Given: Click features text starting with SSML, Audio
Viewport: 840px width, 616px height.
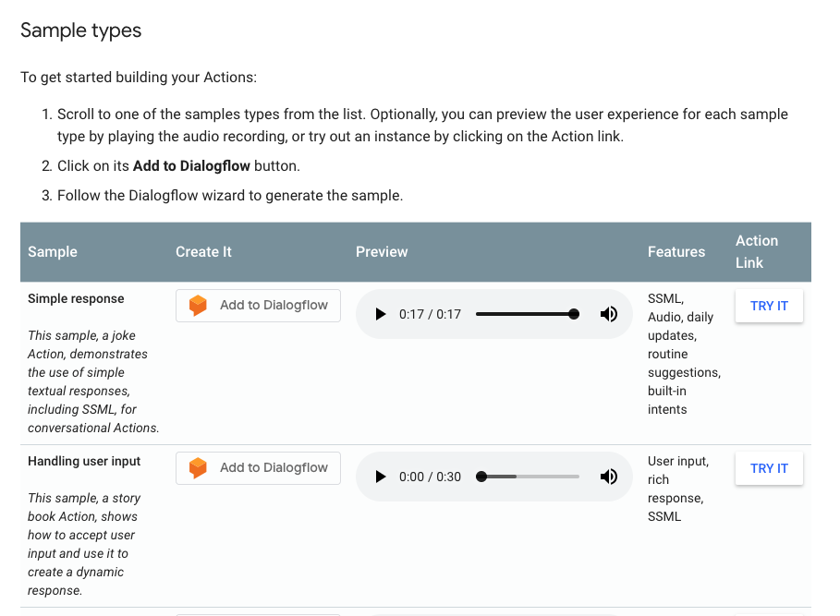Looking at the screenshot, I should pos(684,354).
